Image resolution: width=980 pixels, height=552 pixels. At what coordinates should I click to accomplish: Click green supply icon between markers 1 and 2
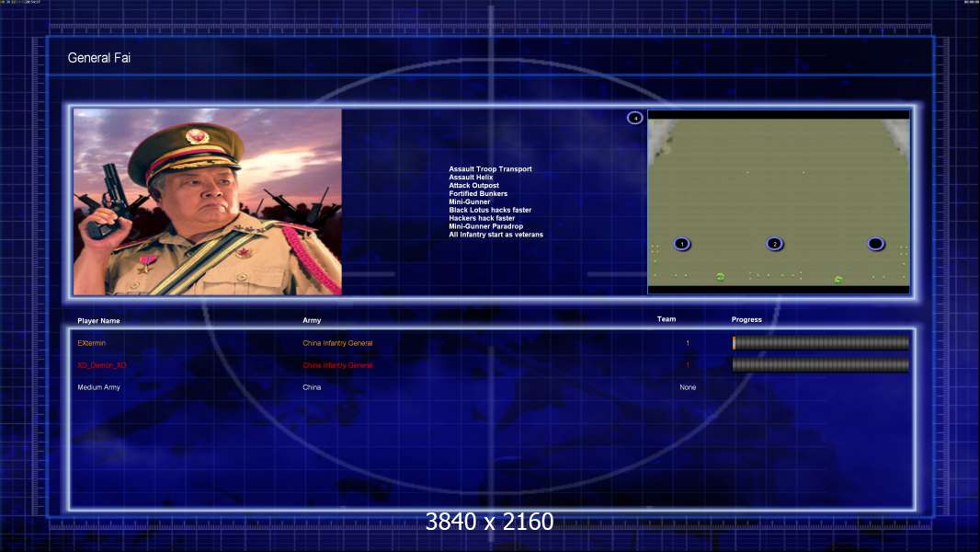coord(720,277)
